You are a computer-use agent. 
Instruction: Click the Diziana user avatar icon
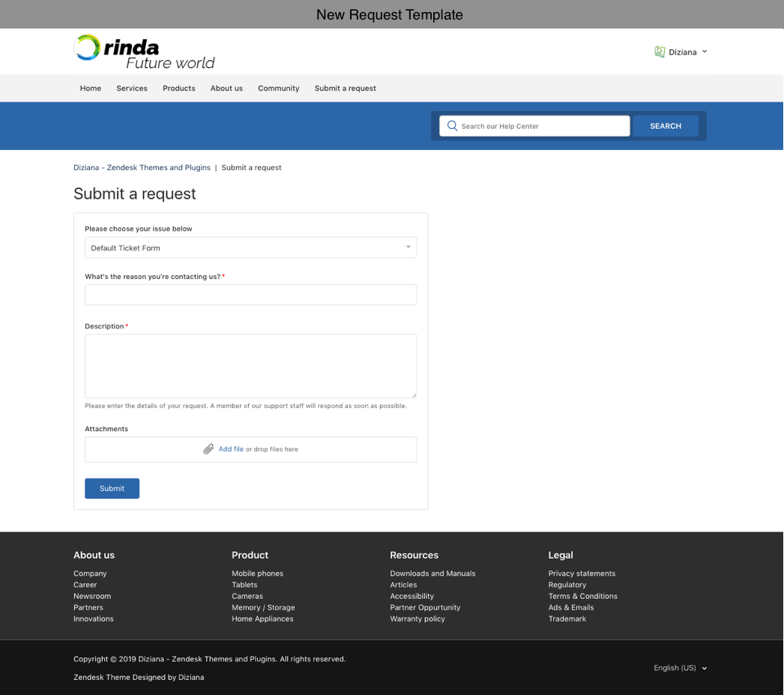click(x=660, y=52)
